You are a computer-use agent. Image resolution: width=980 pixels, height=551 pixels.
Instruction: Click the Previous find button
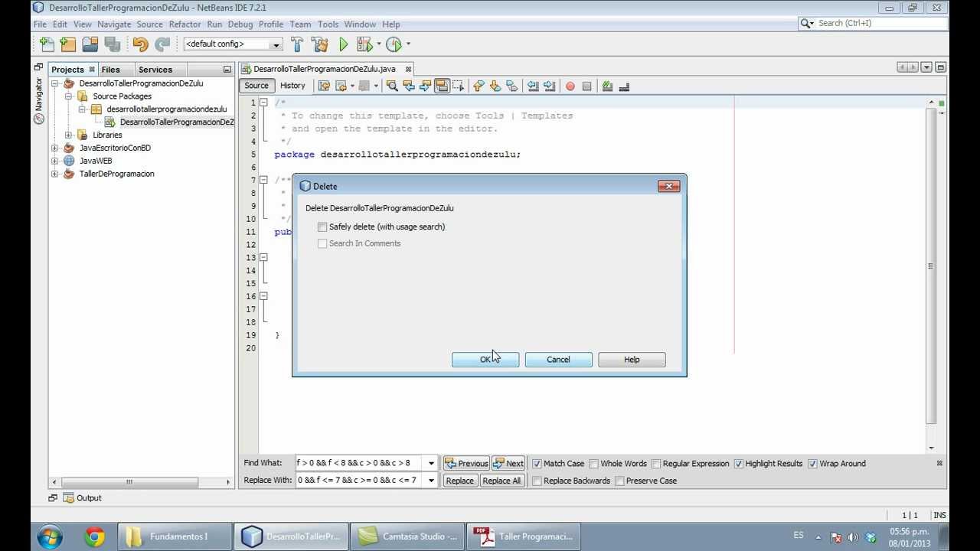tap(466, 464)
